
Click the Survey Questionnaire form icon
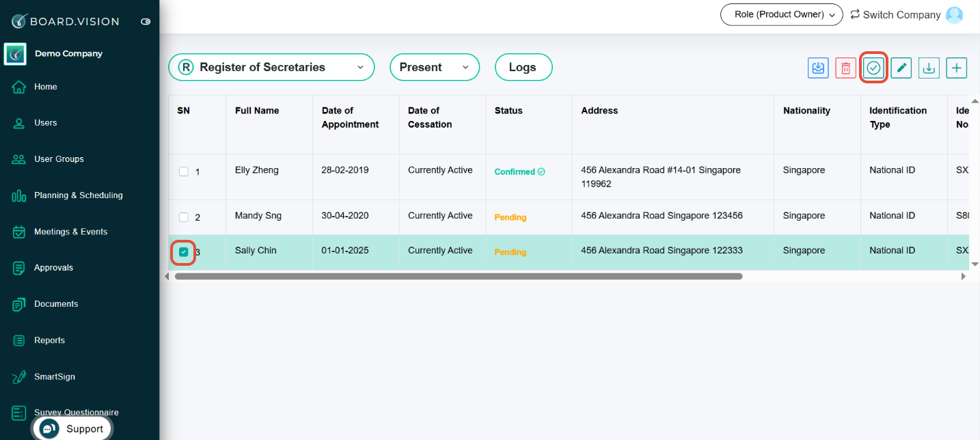(19, 413)
